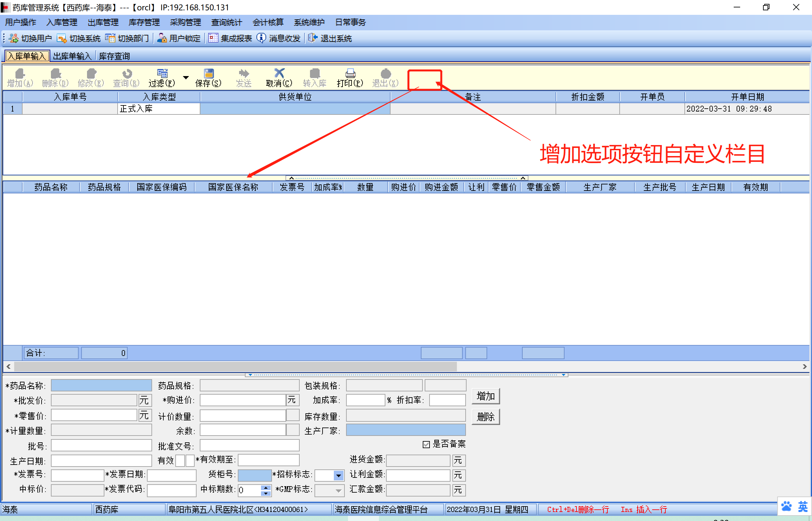Image resolution: width=812 pixels, height=521 pixels.
Task: Open the 库存管理 menu
Action: 144,22
